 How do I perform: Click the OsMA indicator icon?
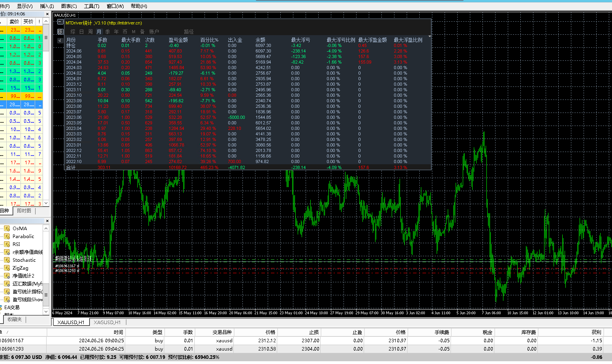tap(7, 228)
